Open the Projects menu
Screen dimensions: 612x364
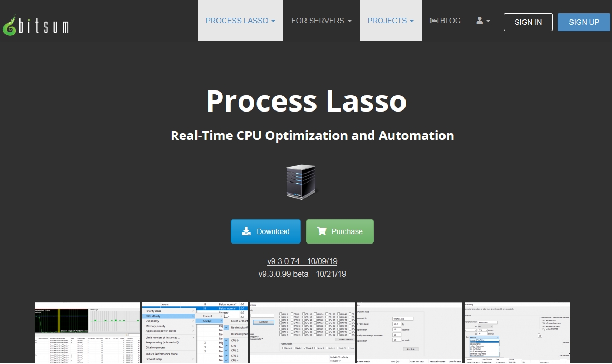(x=390, y=21)
